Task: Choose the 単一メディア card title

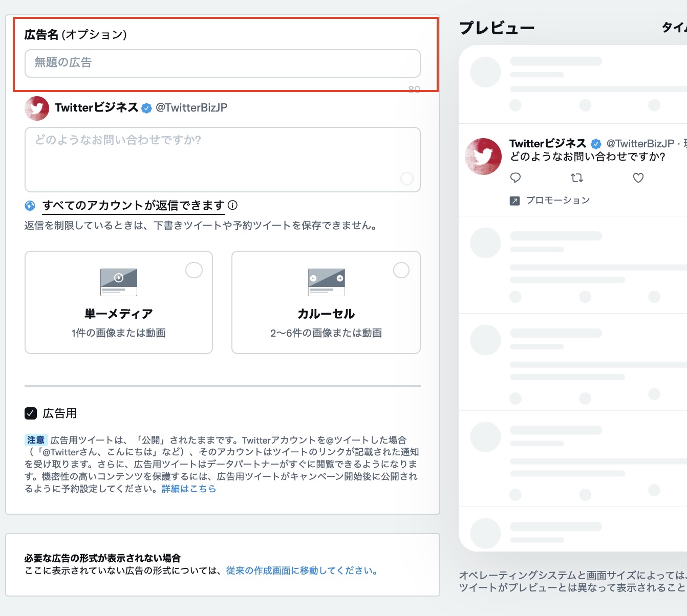Action: [119, 314]
